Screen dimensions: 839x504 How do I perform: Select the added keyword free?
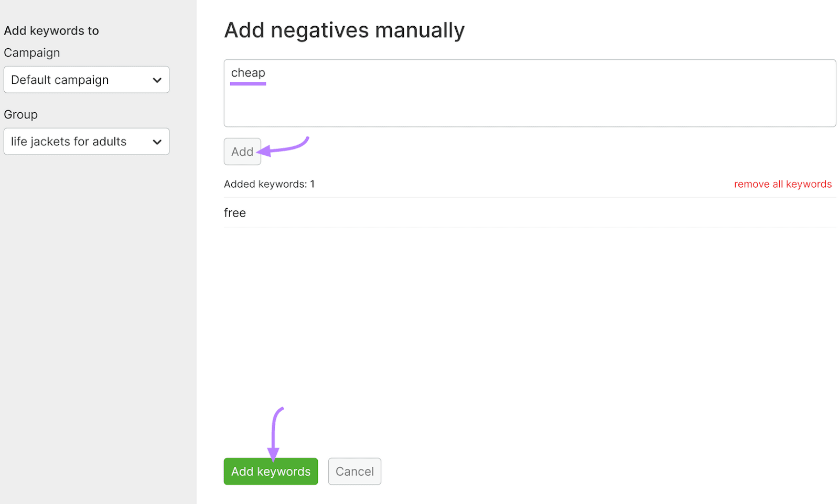tap(234, 212)
